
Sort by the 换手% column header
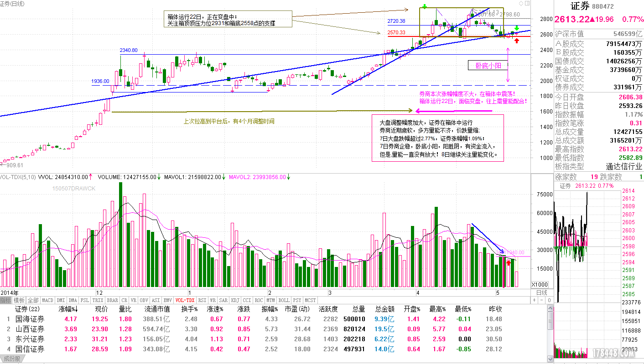coord(189,309)
